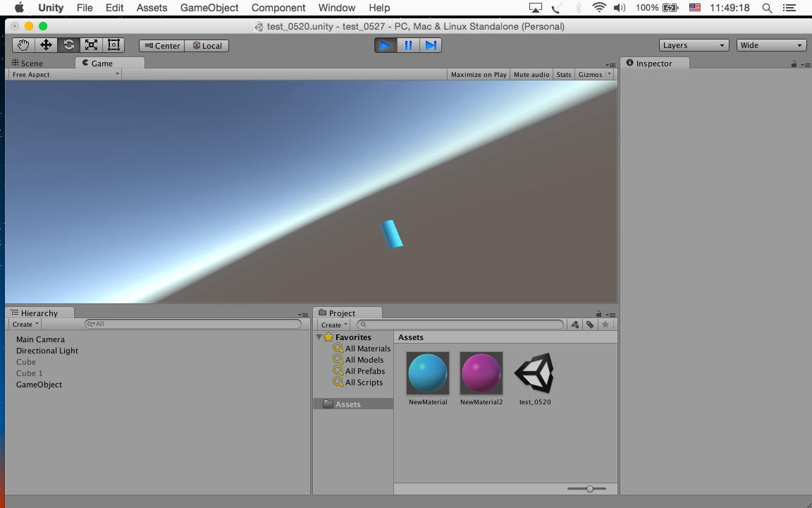This screenshot has height=508, width=812.
Task: Select GameObject in Hierarchy
Action: (39, 385)
